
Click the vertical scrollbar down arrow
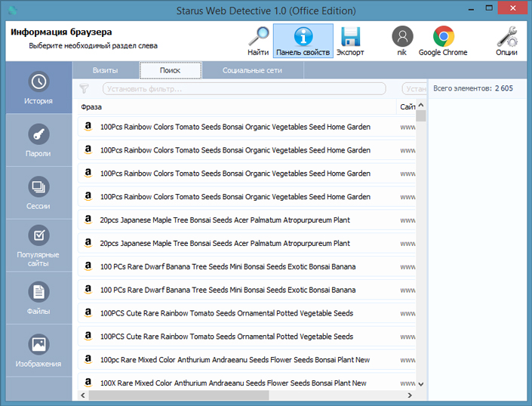pos(421,384)
